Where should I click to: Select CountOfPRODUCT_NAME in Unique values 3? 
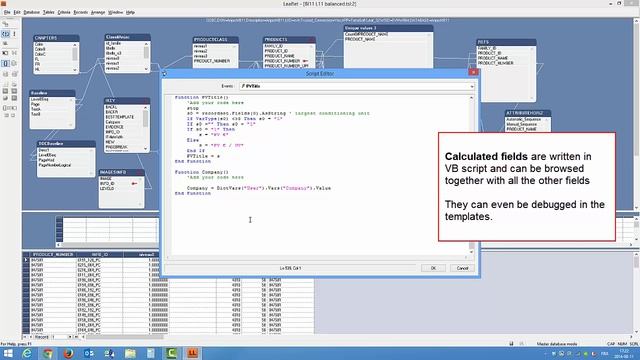pos(366,34)
